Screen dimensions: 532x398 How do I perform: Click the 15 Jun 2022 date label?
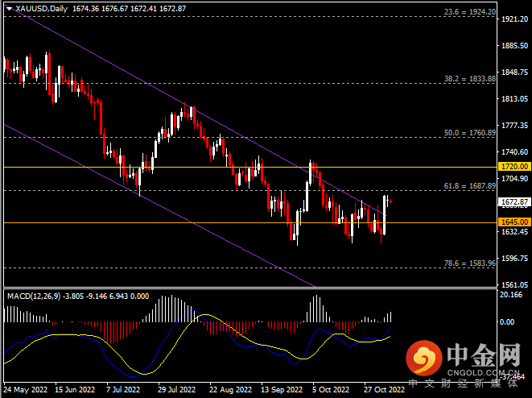[75, 389]
